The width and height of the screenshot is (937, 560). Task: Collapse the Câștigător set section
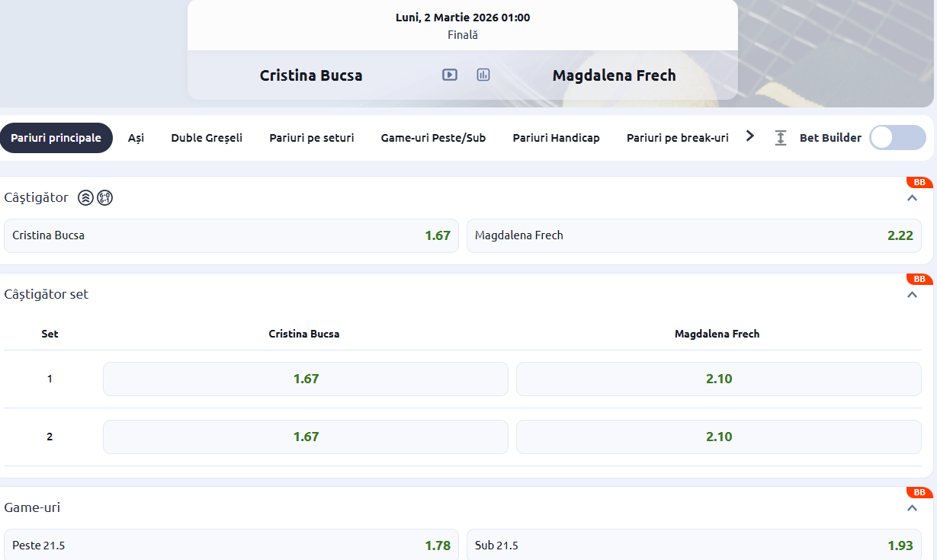coord(912,294)
